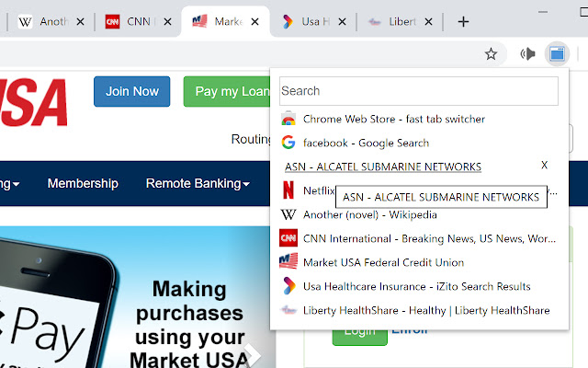Screen dimensions: 588x368
Task: Select Usa Healthcare Insurance iZito entry
Action: tap(419, 286)
